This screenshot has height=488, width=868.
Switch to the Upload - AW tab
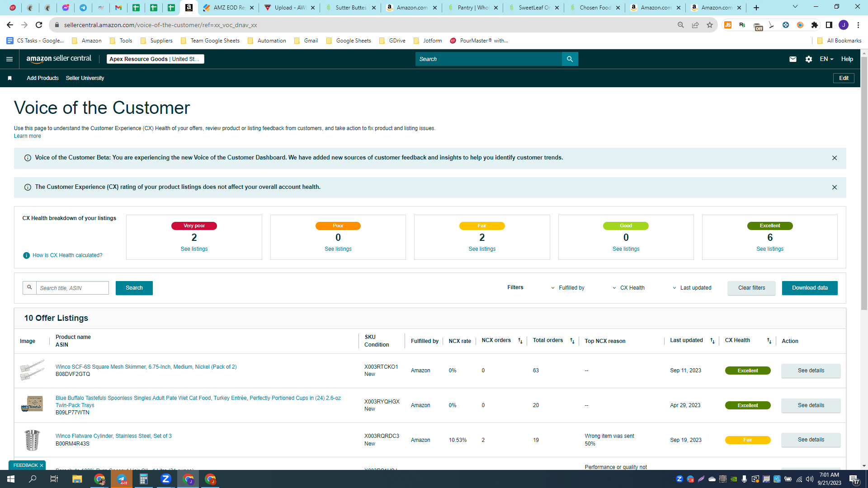[x=290, y=8]
